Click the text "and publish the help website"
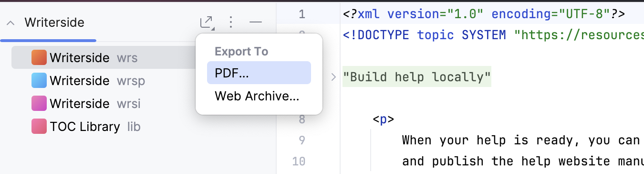This screenshot has width=644, height=174. click(501, 161)
